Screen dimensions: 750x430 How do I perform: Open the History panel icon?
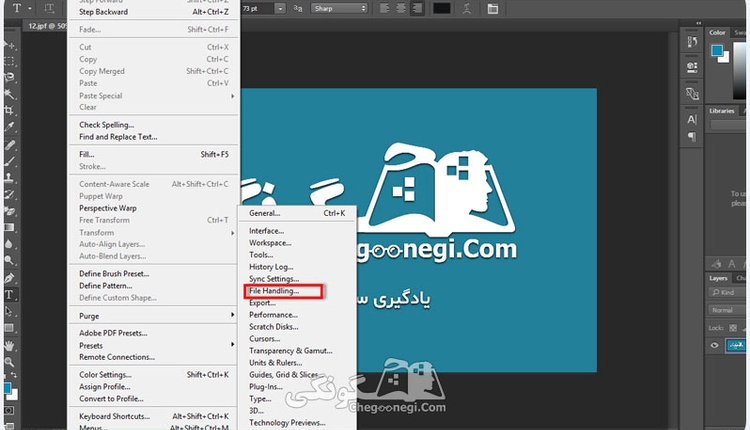692,42
